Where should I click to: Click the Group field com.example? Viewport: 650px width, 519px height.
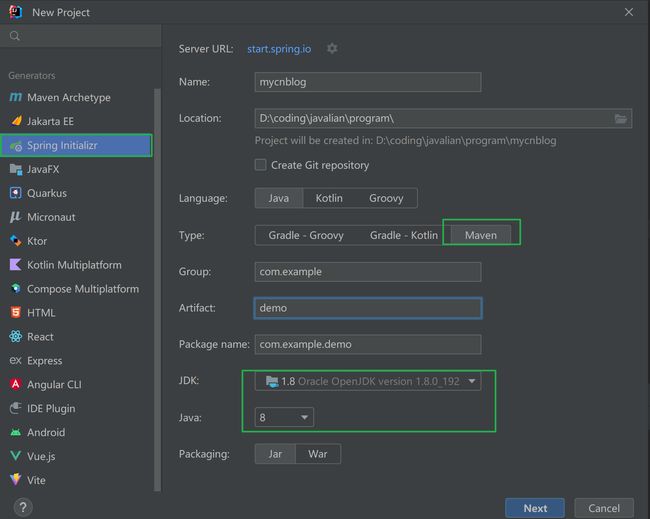(x=368, y=272)
